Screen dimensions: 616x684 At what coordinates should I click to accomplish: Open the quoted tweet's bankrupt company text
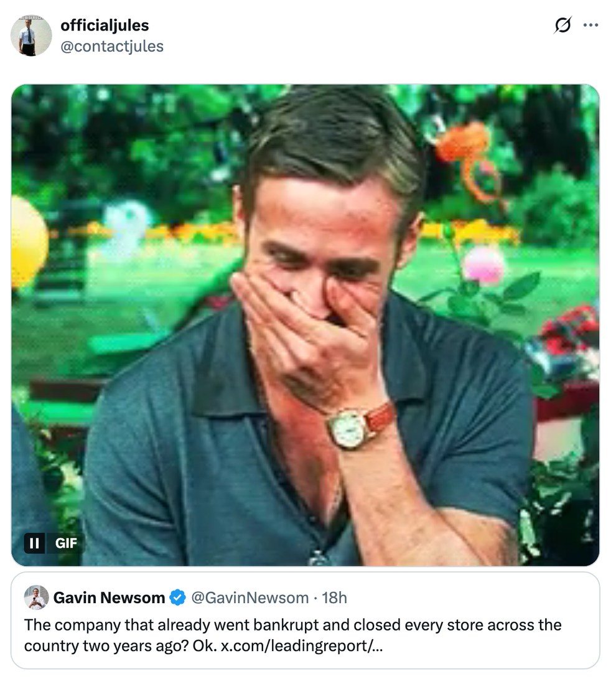[292, 625]
